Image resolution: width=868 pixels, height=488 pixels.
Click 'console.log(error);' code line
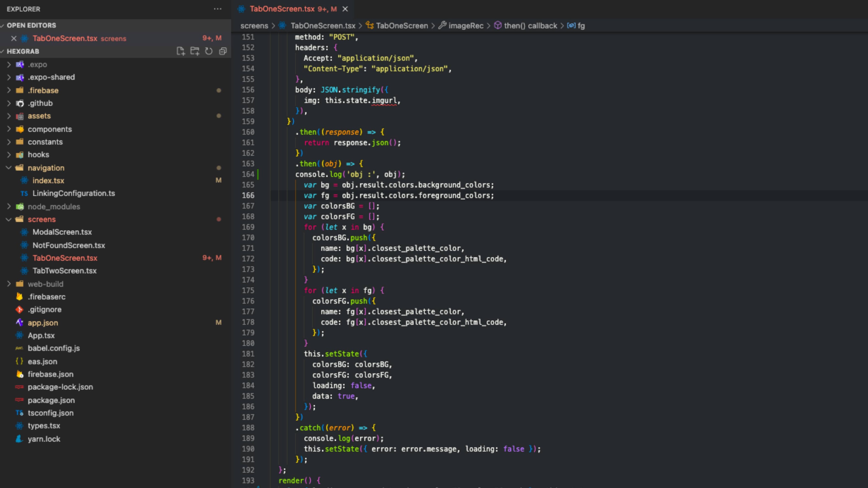click(343, 438)
